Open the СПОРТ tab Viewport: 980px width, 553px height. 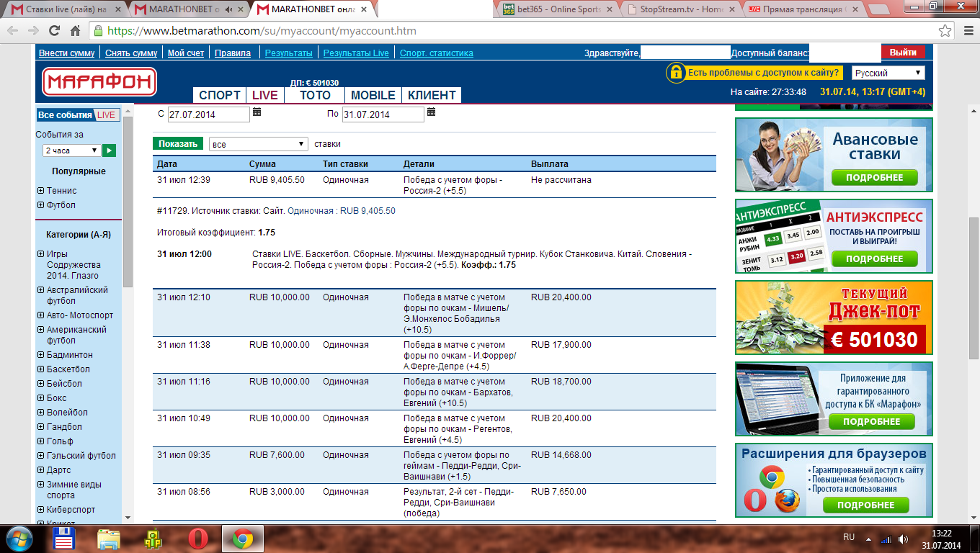click(x=220, y=95)
